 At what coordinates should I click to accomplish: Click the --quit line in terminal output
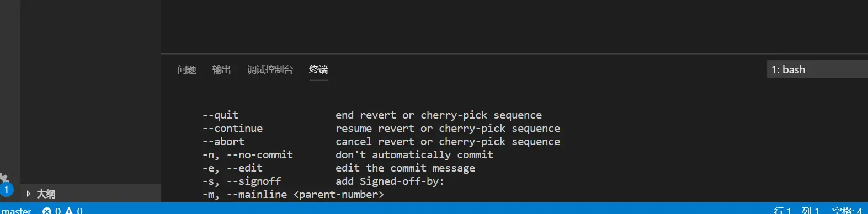[x=372, y=115]
